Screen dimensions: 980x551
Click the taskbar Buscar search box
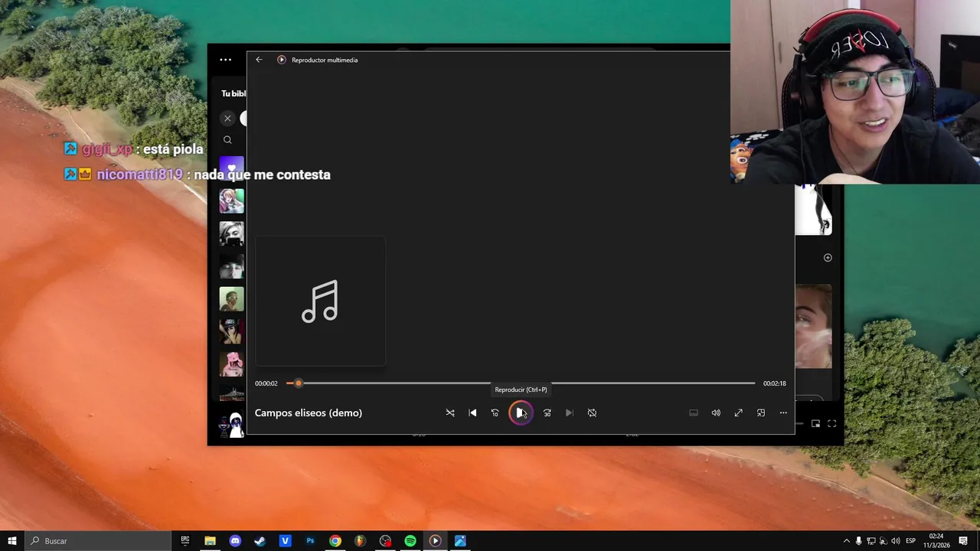coord(98,541)
